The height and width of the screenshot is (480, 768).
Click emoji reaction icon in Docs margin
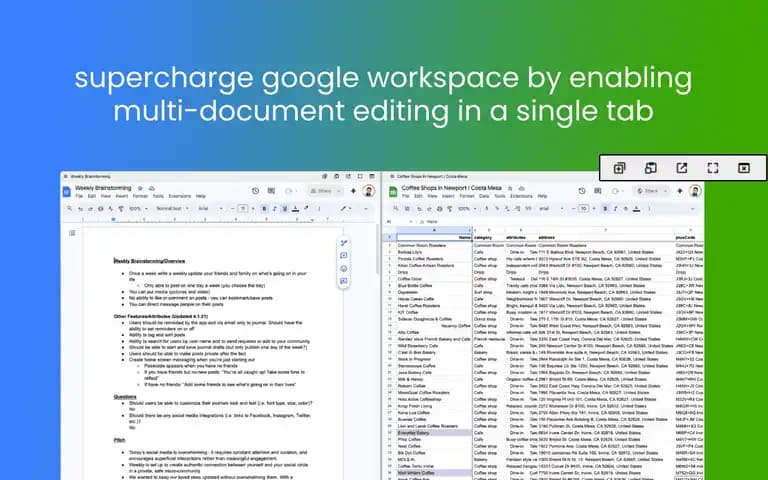coord(344,268)
